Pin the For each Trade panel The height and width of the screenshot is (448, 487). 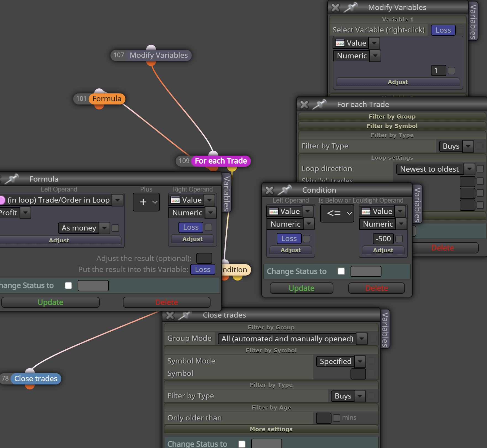click(x=320, y=104)
